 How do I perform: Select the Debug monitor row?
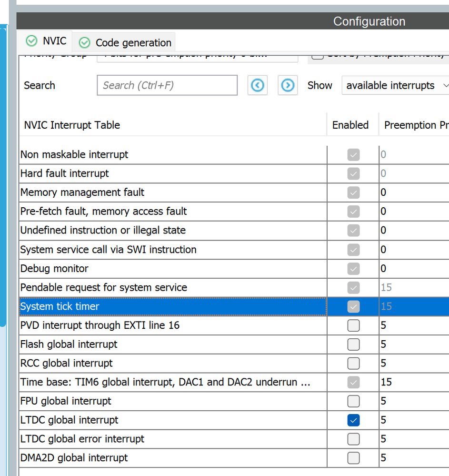point(54,268)
